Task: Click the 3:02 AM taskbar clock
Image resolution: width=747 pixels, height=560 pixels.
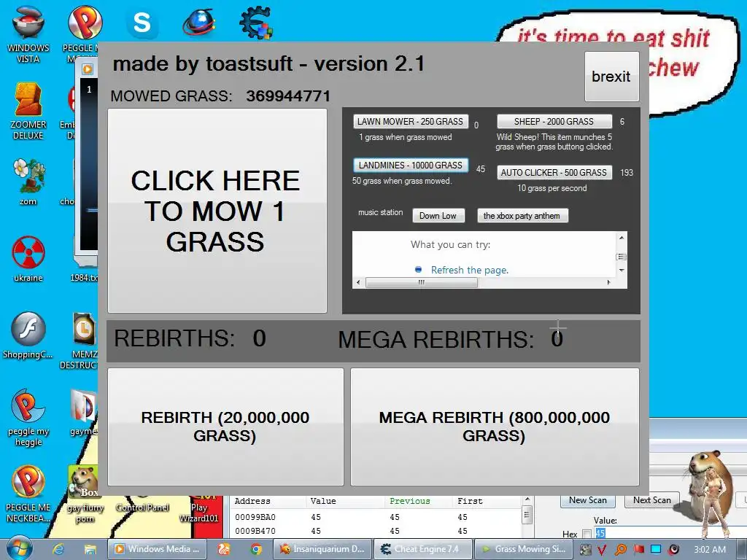Action: 710,550
